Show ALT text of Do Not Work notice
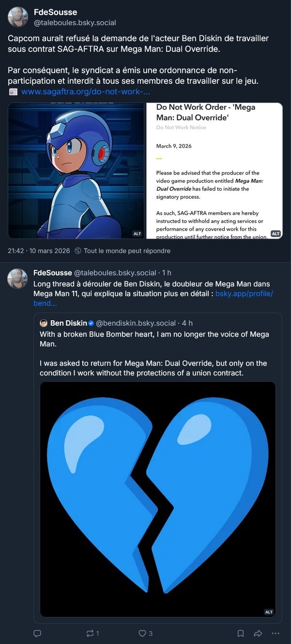291x644 pixels. (276, 234)
